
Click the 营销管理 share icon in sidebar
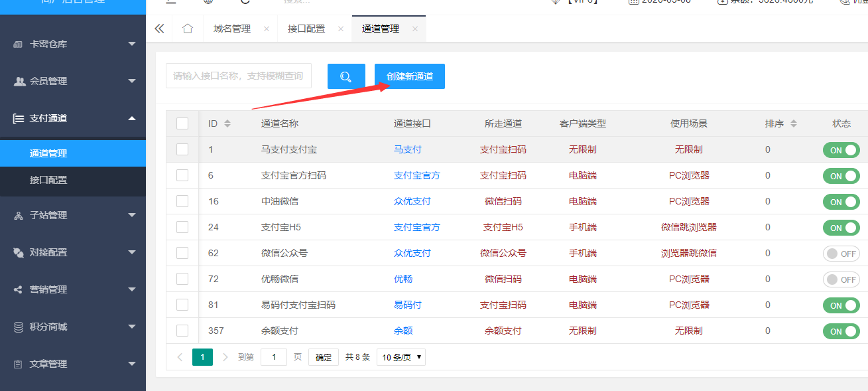click(x=19, y=289)
